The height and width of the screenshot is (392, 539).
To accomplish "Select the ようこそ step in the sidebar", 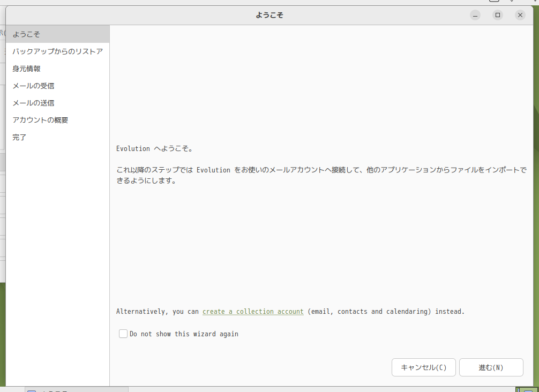I will (x=58, y=34).
